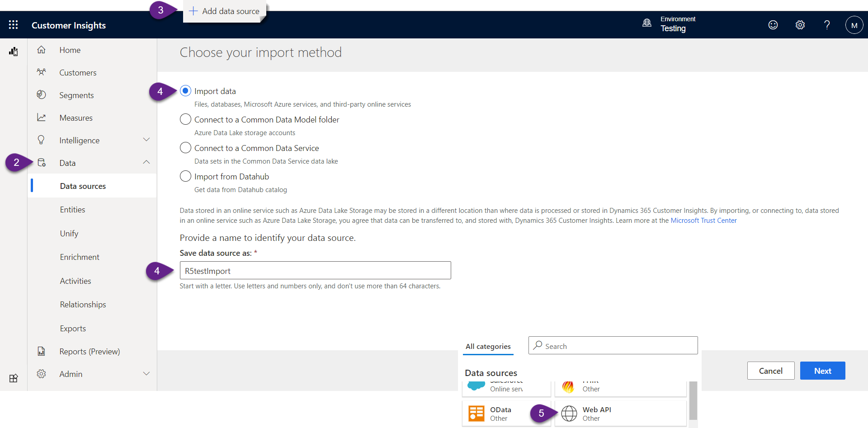Click the Data database icon
Image resolution: width=868 pixels, height=428 pixels.
(x=42, y=163)
